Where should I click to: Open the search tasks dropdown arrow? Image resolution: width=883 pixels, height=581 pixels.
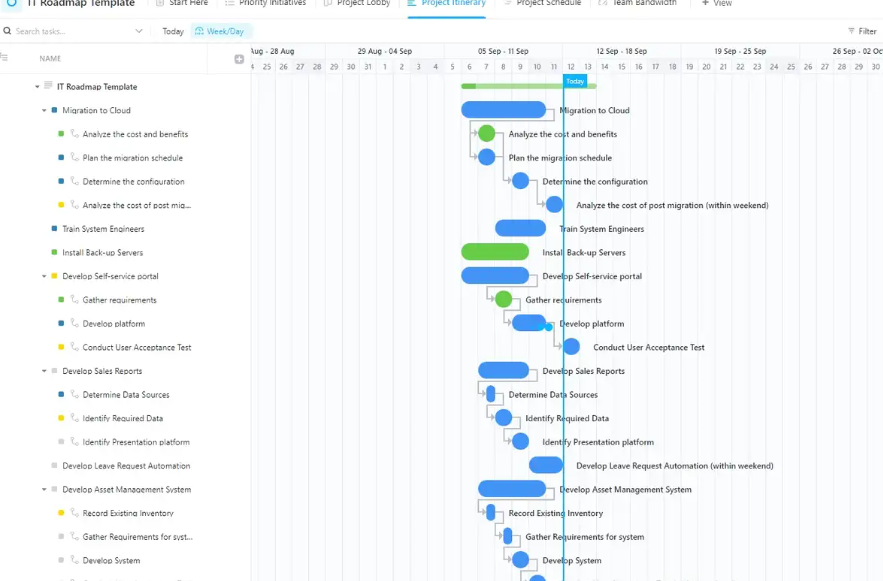point(139,31)
